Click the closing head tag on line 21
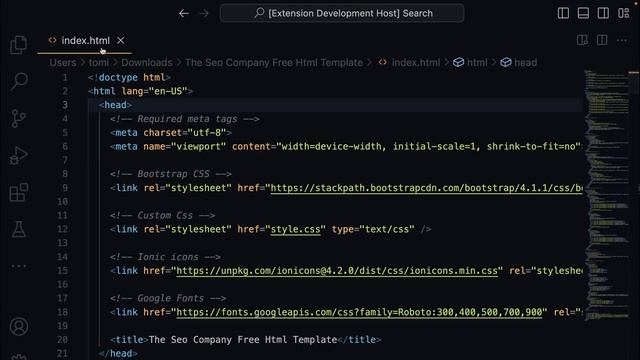This screenshot has width=640, height=360. (118, 353)
